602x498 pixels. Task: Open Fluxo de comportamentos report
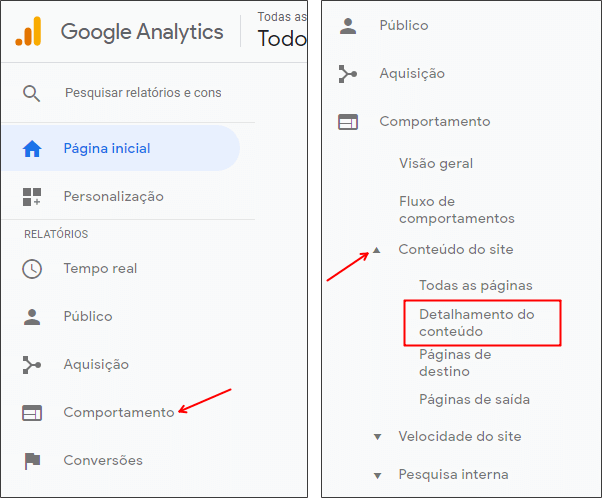tap(457, 210)
